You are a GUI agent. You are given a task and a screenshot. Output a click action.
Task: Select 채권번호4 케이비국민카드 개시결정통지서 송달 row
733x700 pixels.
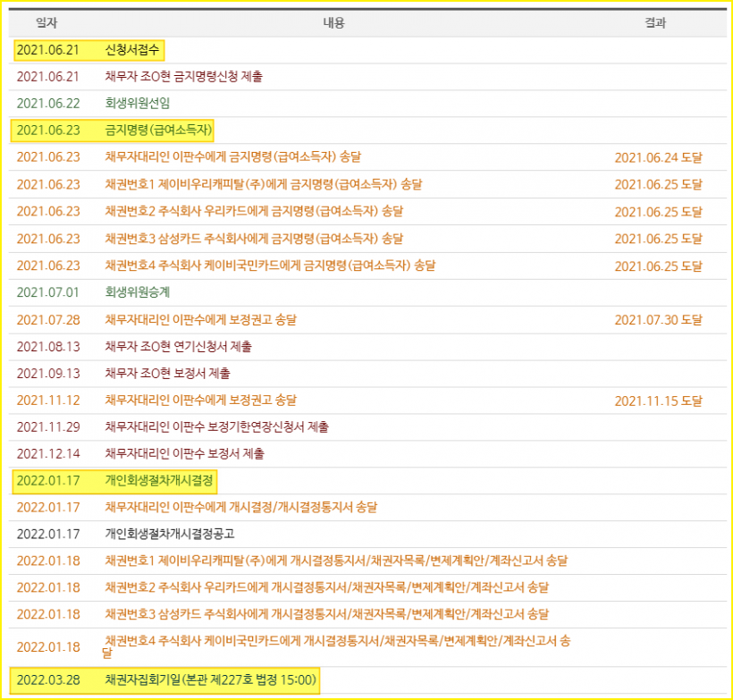click(x=367, y=647)
